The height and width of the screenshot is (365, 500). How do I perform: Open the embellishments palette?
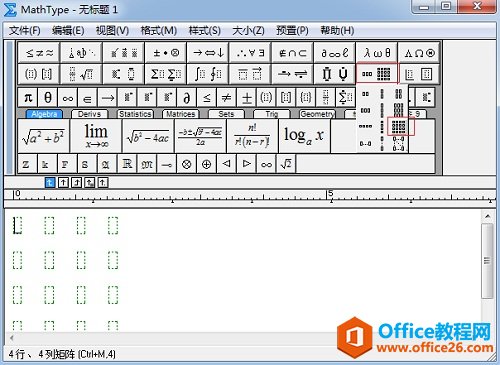tap(124, 53)
